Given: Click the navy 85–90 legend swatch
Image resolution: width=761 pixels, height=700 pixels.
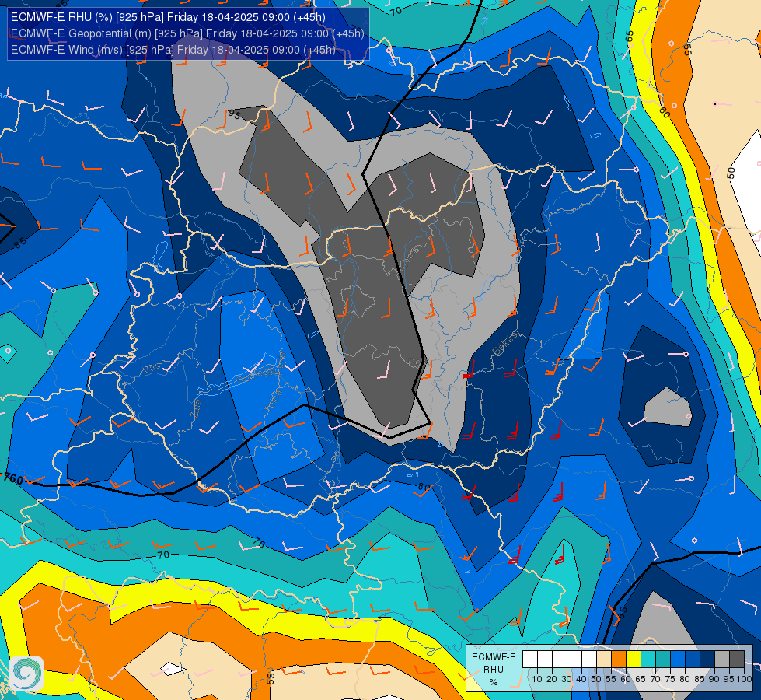Looking at the screenshot, I should tap(707, 660).
